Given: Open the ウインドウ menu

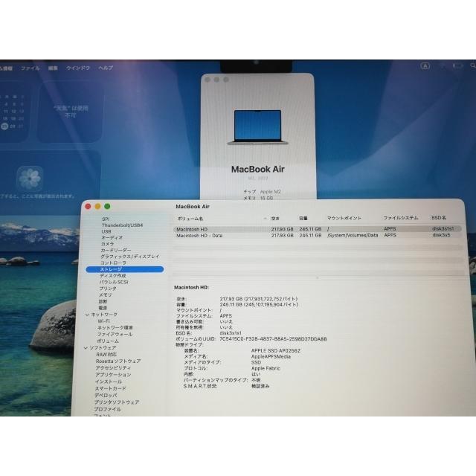Looking at the screenshot, I should (x=78, y=68).
